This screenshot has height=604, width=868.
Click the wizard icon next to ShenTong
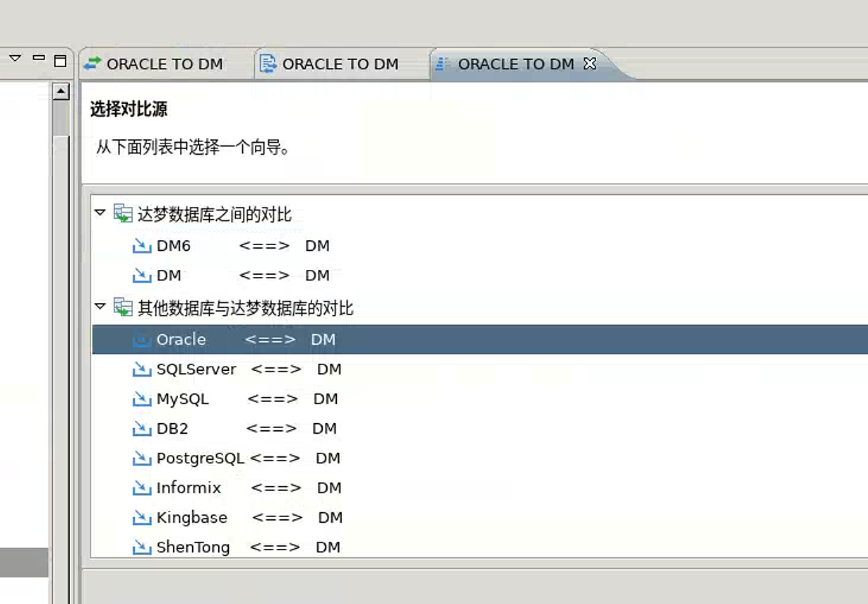point(142,548)
